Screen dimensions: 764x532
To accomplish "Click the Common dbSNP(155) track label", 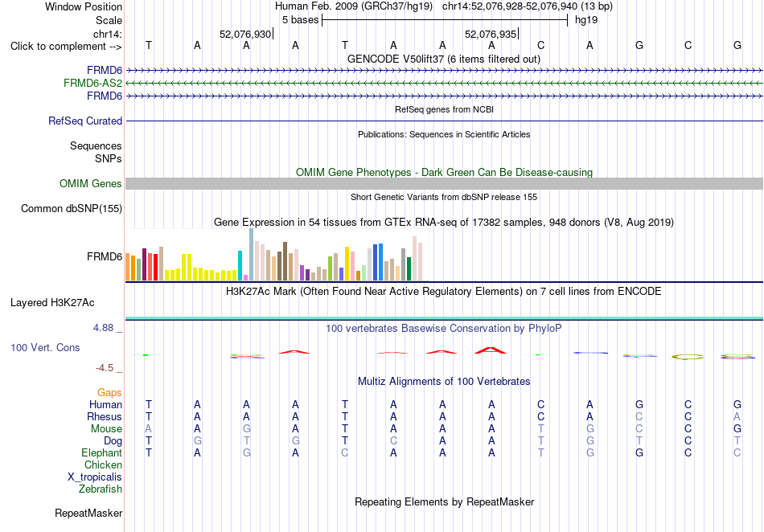I will click(71, 208).
